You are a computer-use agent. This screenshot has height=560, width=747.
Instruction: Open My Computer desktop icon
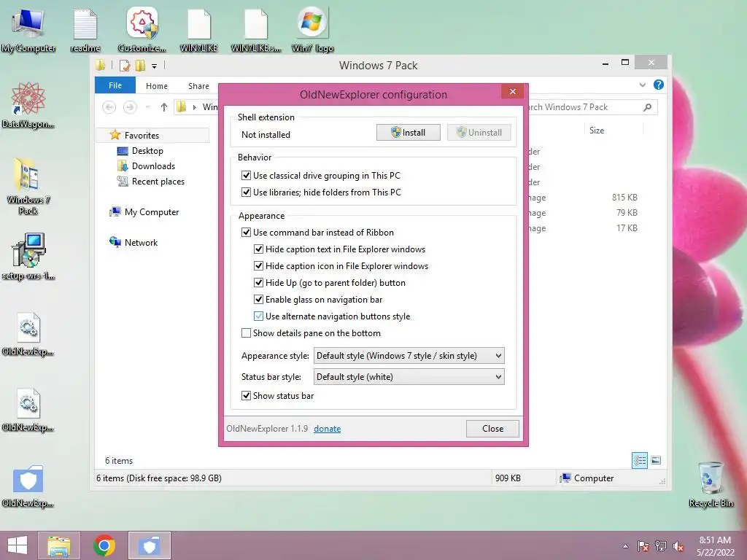click(x=28, y=30)
